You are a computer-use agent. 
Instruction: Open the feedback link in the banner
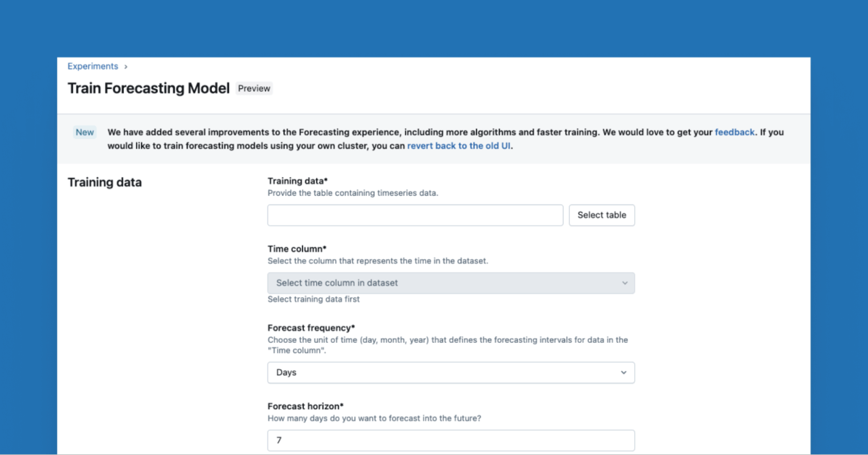tap(734, 132)
